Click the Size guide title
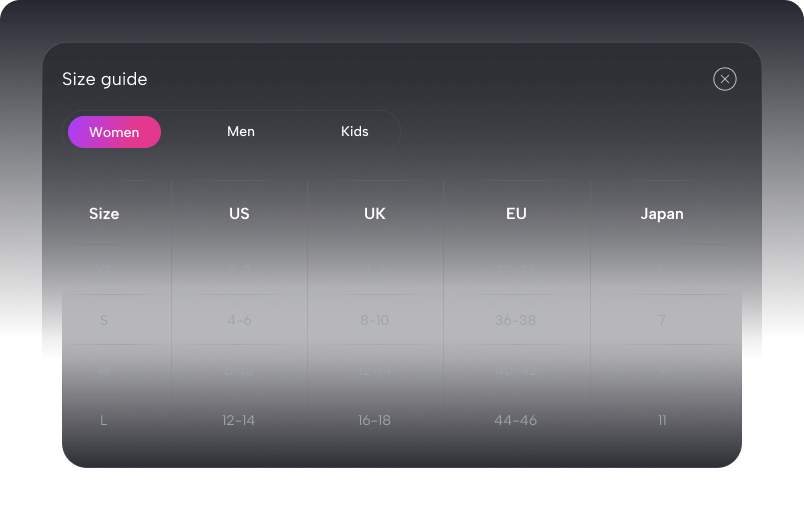This screenshot has width=804, height=522. coord(105,79)
